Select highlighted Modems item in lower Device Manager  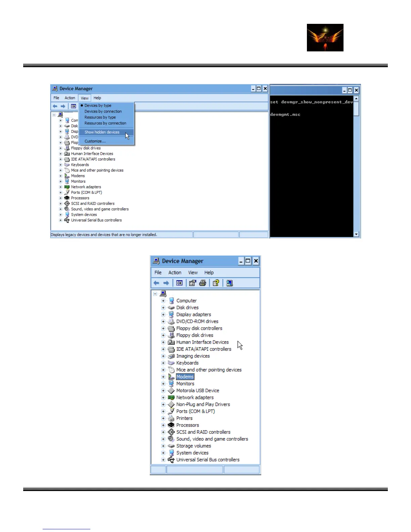185,377
